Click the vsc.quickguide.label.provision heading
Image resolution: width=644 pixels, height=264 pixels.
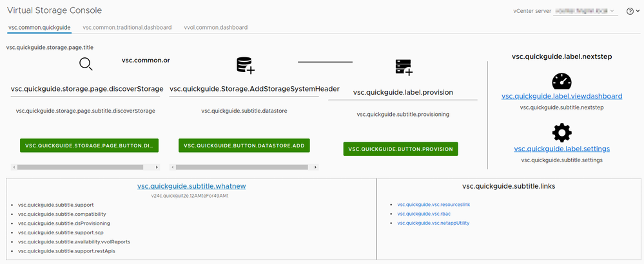click(403, 92)
